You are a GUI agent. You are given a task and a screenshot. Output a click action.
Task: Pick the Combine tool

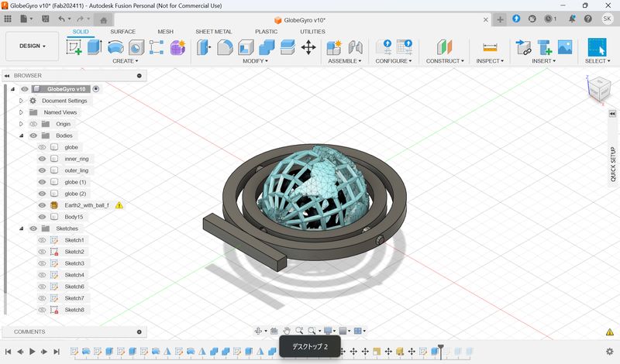[x=267, y=47]
